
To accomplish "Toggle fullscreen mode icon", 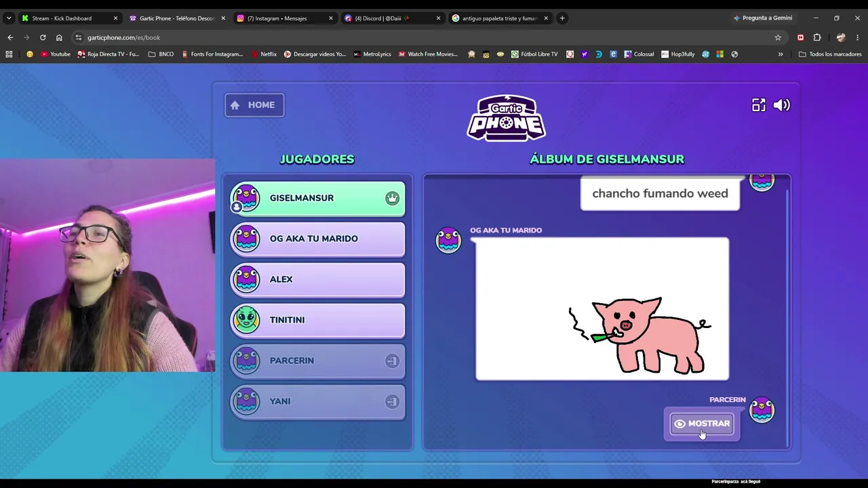I will [x=758, y=105].
